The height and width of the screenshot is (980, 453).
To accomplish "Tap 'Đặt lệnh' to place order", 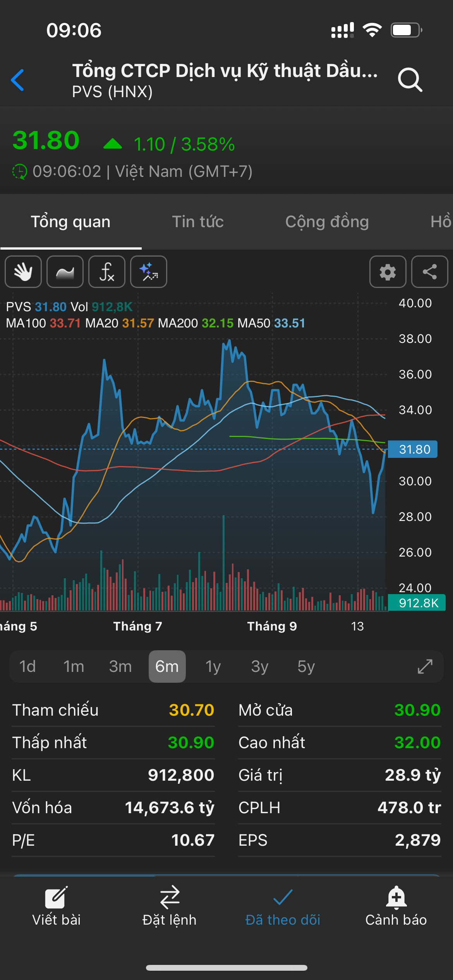I will click(x=170, y=906).
